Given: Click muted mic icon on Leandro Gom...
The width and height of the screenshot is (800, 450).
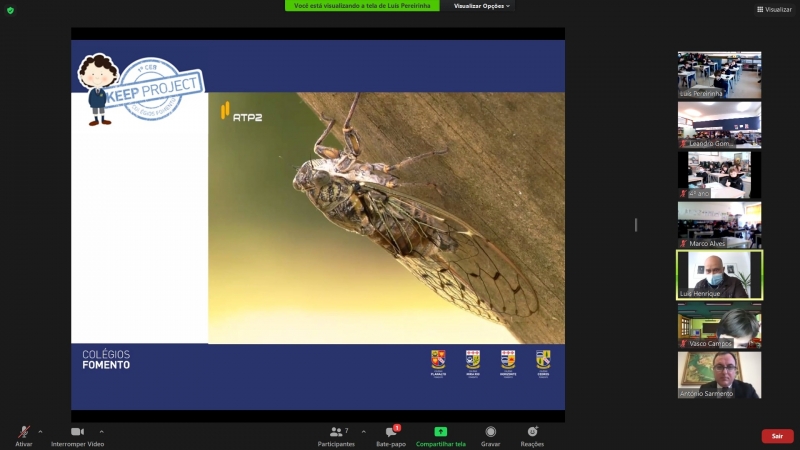Looking at the screenshot, I should (683, 143).
